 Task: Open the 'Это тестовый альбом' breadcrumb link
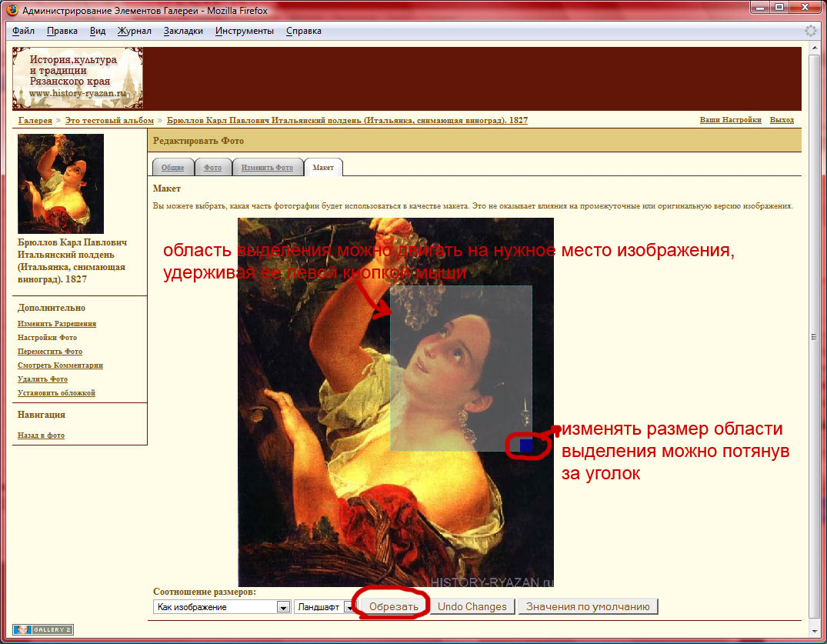109,120
